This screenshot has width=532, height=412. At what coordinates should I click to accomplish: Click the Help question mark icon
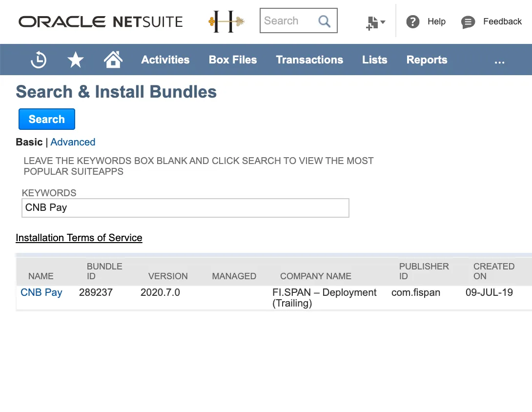(x=412, y=21)
